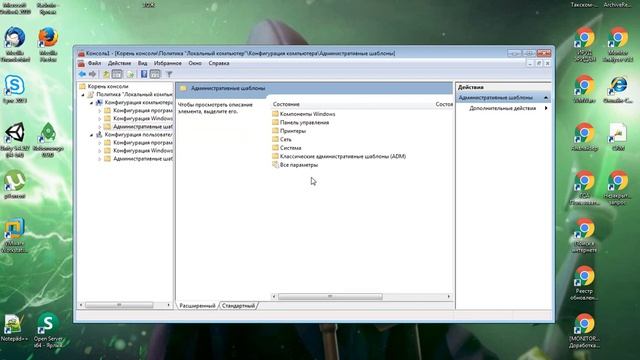Click tree pane horizontal scrollbar thumb

tap(119, 305)
